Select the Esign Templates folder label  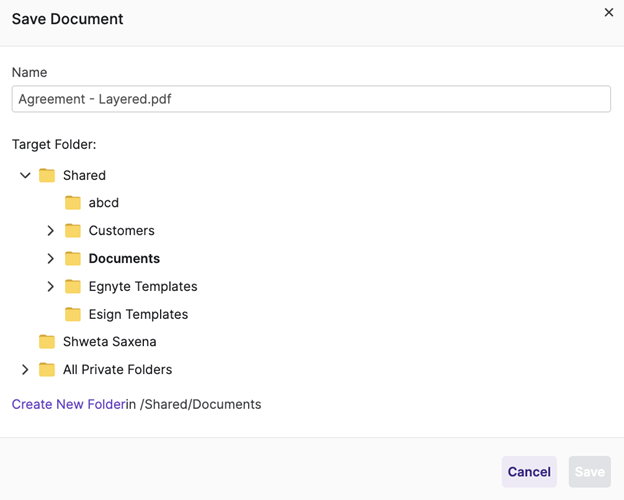[x=138, y=315]
